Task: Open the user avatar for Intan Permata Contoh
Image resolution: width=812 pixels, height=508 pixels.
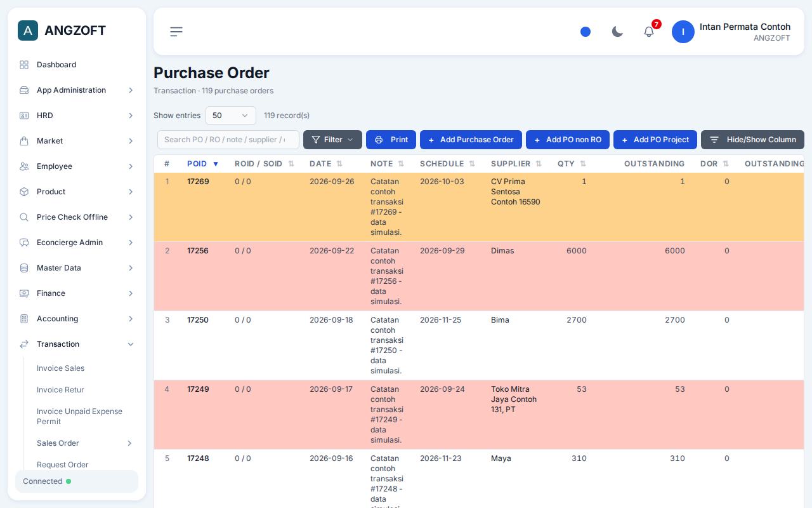Action: coord(683,32)
